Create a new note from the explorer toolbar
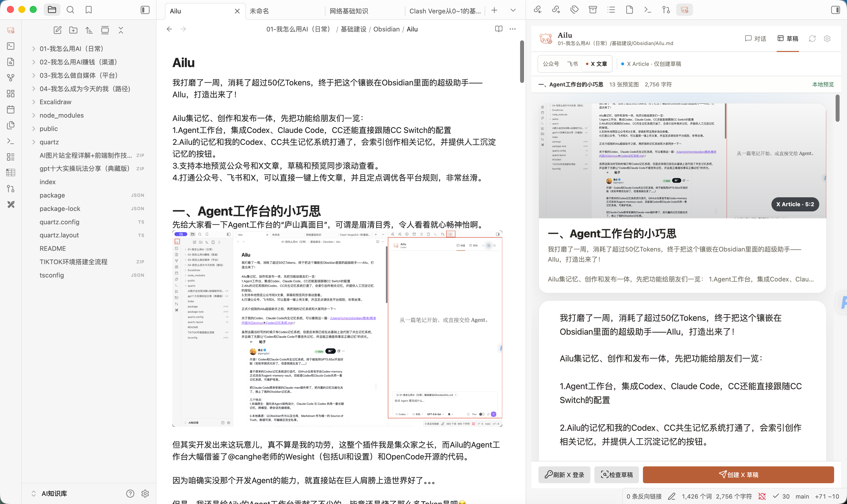The width and height of the screenshot is (847, 504). 57,30
